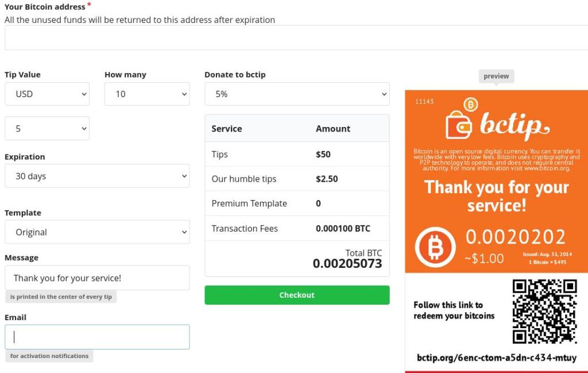Screen dimensions: 588x373
Task: Click the QR code to redeem bitcoins
Action: (544, 310)
